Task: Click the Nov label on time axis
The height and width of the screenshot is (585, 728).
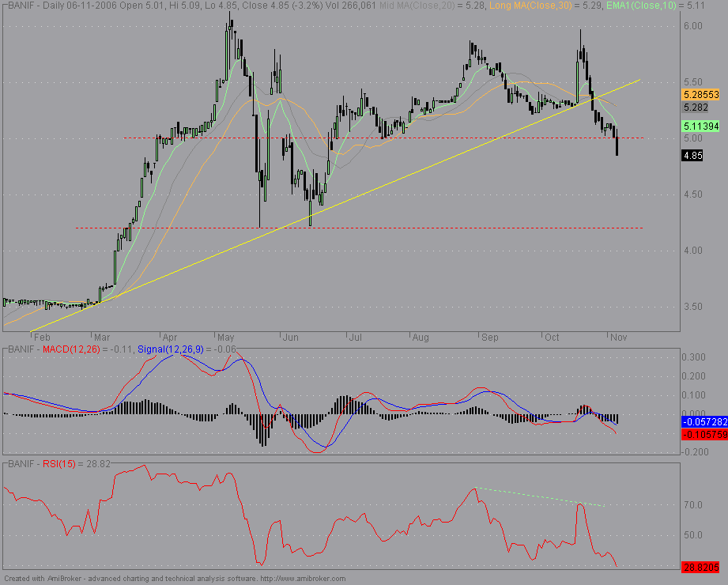Action: [618, 338]
